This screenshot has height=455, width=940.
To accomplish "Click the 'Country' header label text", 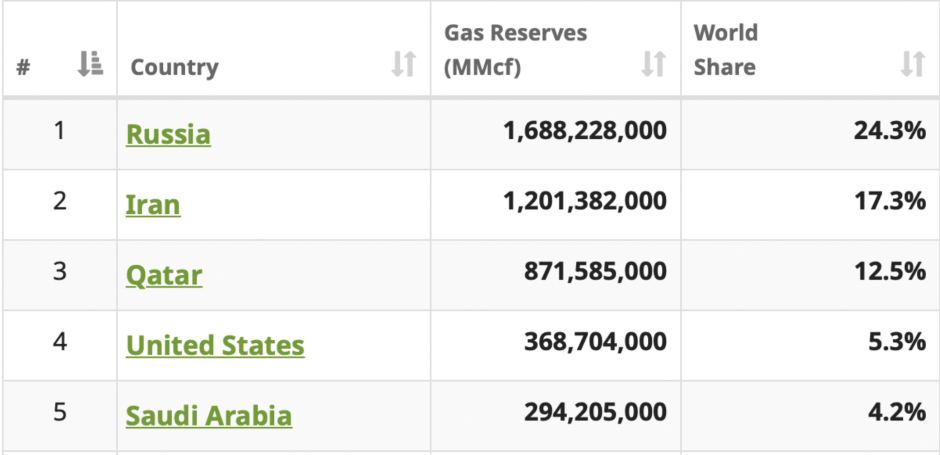I will point(174,68).
